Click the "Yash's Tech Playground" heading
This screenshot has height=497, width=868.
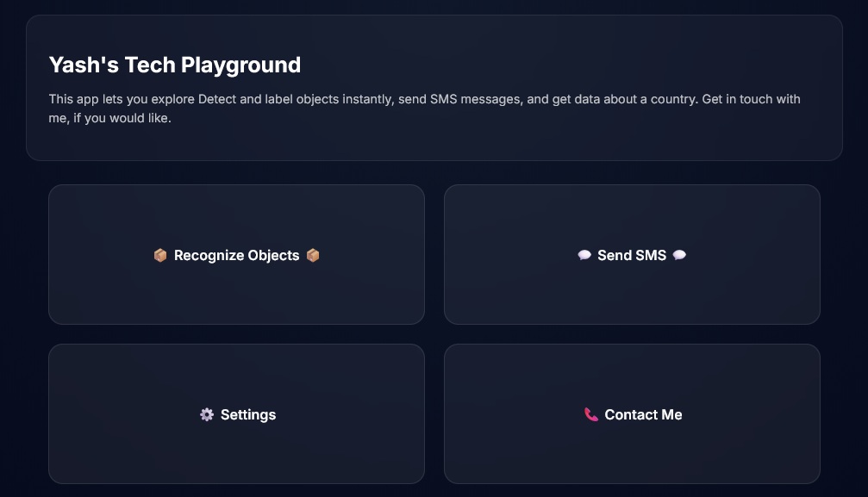175,65
